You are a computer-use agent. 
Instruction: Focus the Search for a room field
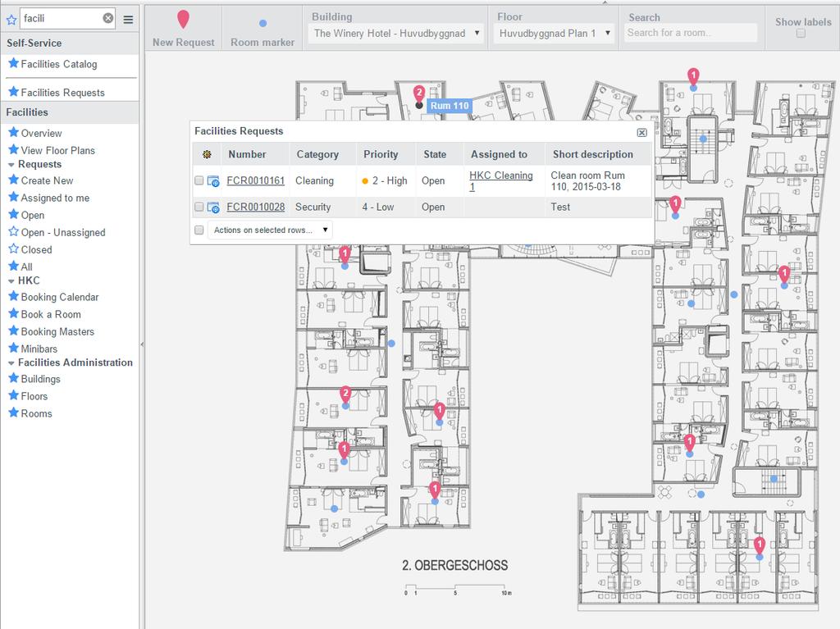[691, 33]
